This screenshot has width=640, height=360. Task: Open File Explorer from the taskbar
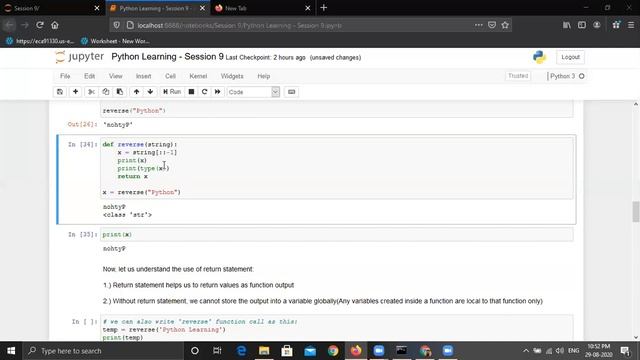click(264, 351)
